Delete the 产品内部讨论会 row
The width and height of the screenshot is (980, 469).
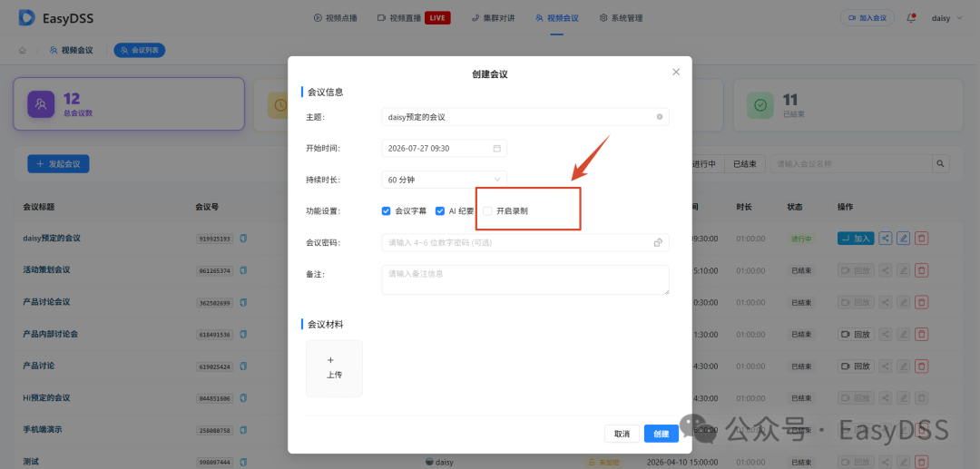point(921,334)
